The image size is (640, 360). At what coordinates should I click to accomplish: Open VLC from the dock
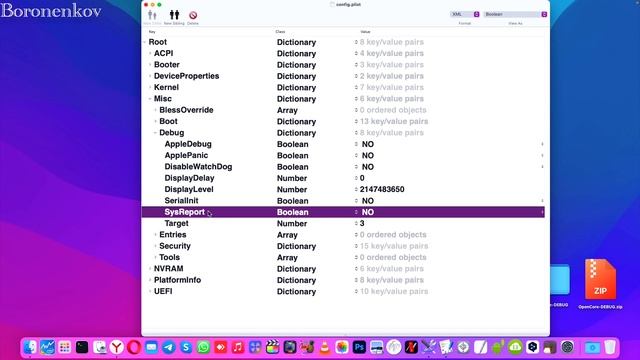pos(324,347)
